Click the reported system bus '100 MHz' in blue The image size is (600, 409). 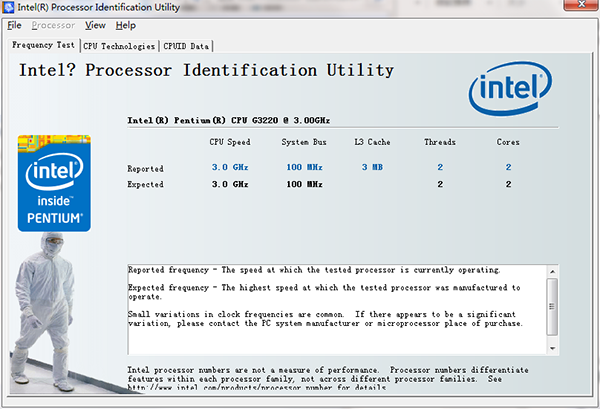304,167
